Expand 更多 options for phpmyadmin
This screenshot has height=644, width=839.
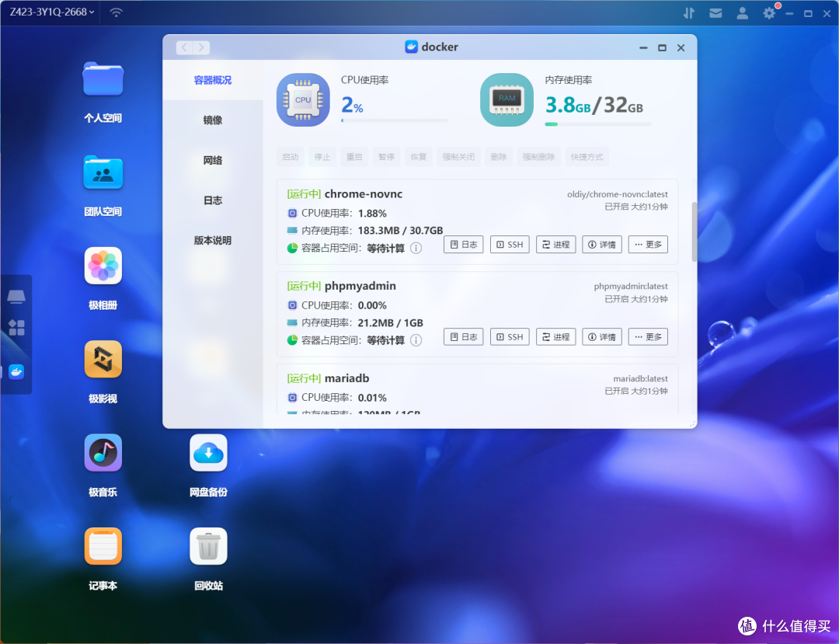pyautogui.click(x=648, y=337)
